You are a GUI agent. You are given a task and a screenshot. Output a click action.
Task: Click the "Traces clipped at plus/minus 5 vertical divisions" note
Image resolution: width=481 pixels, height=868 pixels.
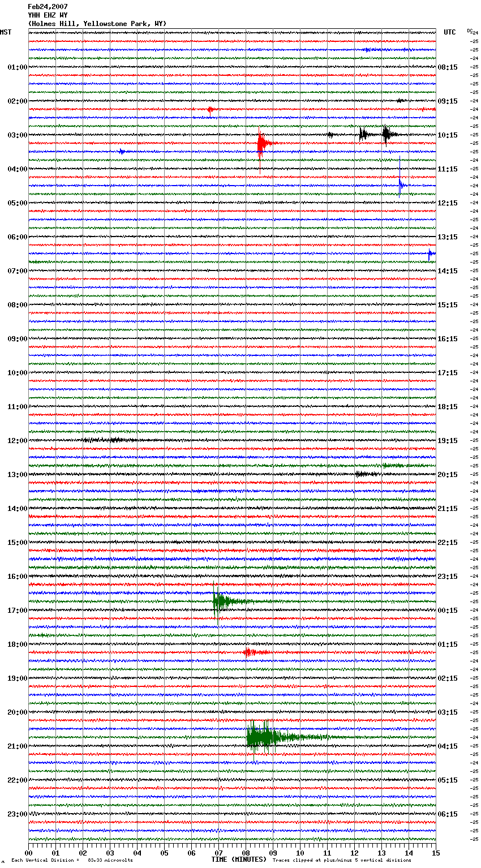(x=342, y=861)
